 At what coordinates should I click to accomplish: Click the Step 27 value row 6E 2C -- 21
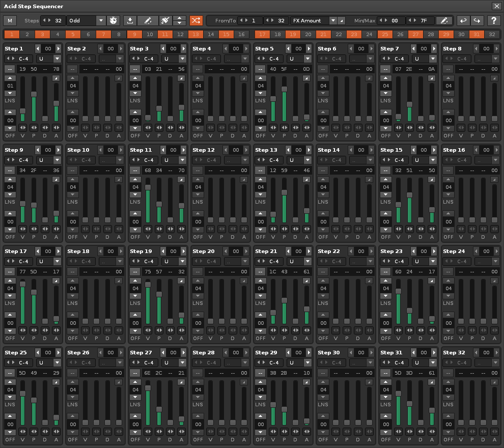pos(164,373)
